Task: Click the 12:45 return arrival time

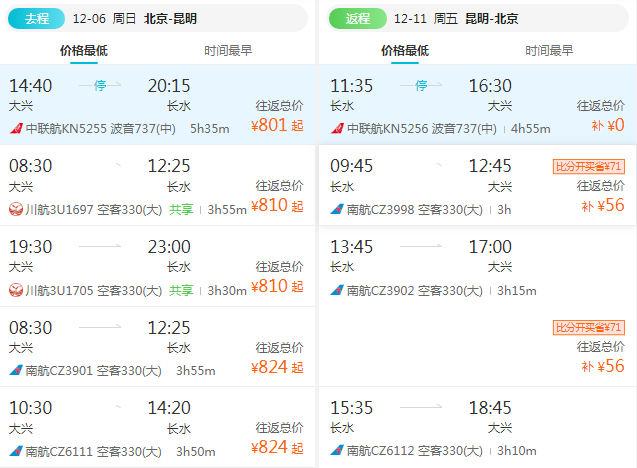Action: (490, 166)
